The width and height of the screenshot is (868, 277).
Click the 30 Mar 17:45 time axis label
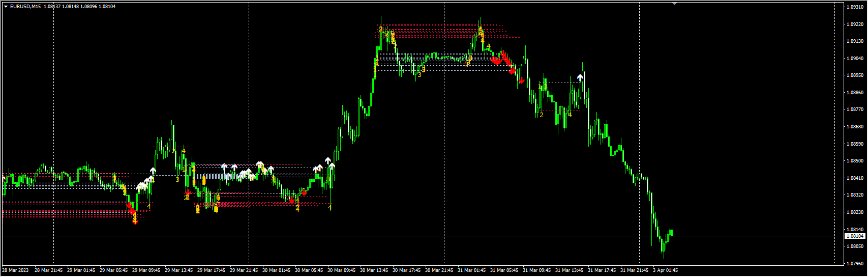pyautogui.click(x=406, y=270)
